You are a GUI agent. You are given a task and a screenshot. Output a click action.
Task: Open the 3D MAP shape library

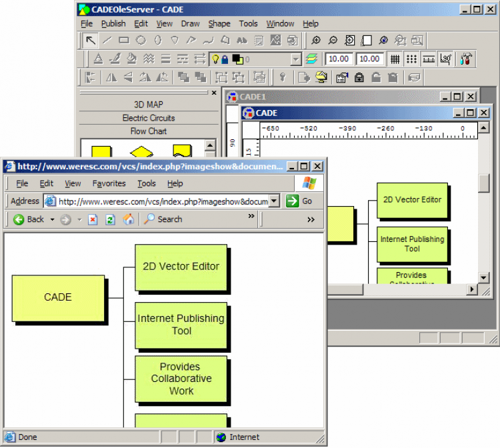pos(149,105)
